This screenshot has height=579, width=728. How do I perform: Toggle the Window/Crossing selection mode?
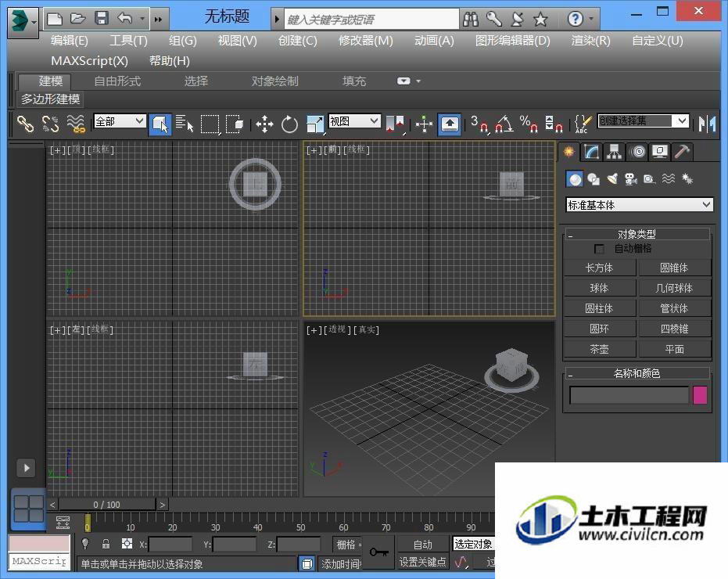235,124
